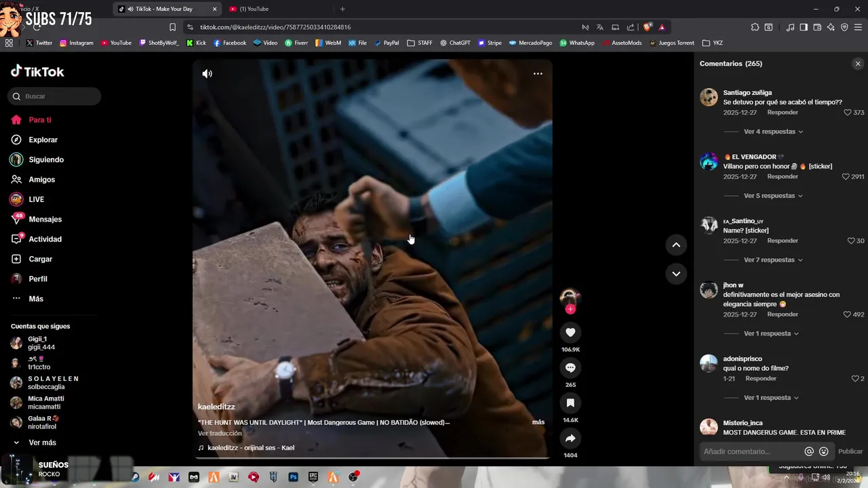Seek using the video progress bar
The image size is (868, 488).
372,458
